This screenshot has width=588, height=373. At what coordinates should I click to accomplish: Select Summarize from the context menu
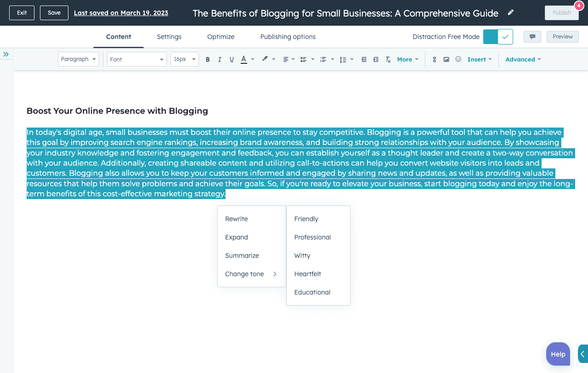(x=242, y=256)
